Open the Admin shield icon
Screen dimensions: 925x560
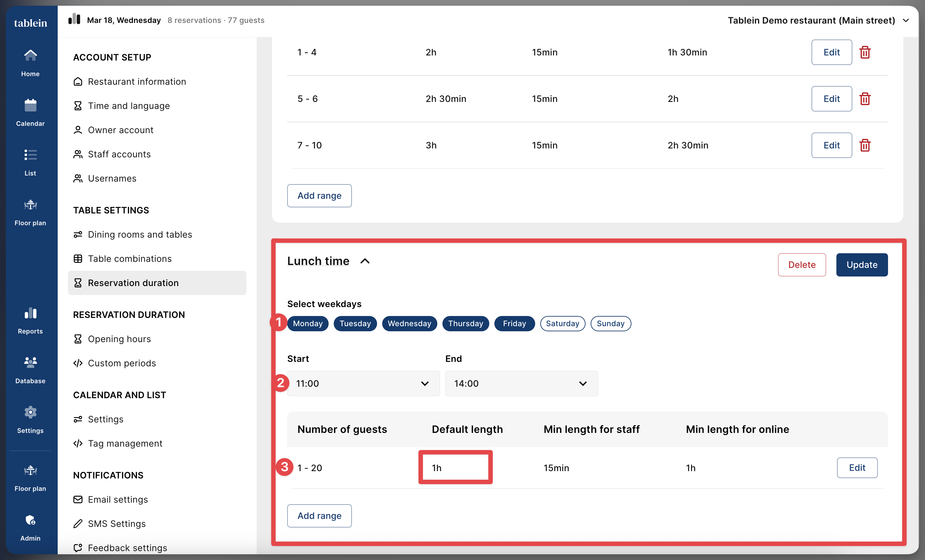30,520
